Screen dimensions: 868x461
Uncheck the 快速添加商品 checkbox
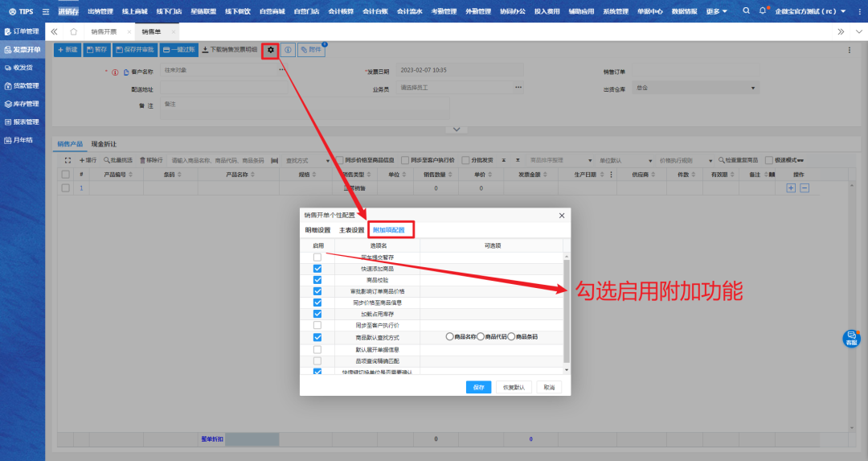[317, 269]
